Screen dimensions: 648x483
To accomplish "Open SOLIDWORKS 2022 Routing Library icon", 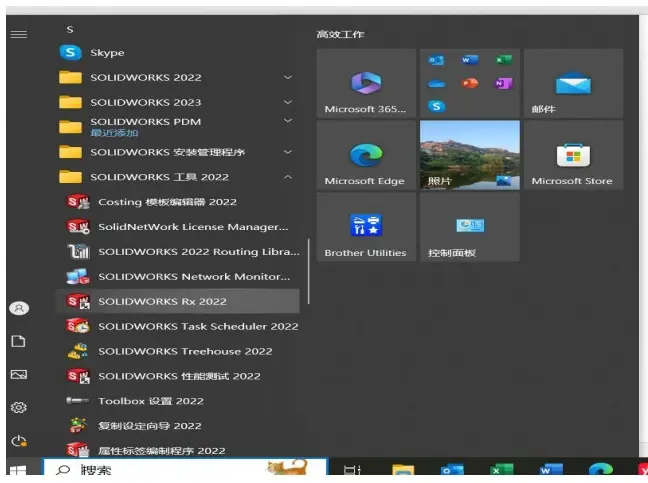I will [78, 251].
